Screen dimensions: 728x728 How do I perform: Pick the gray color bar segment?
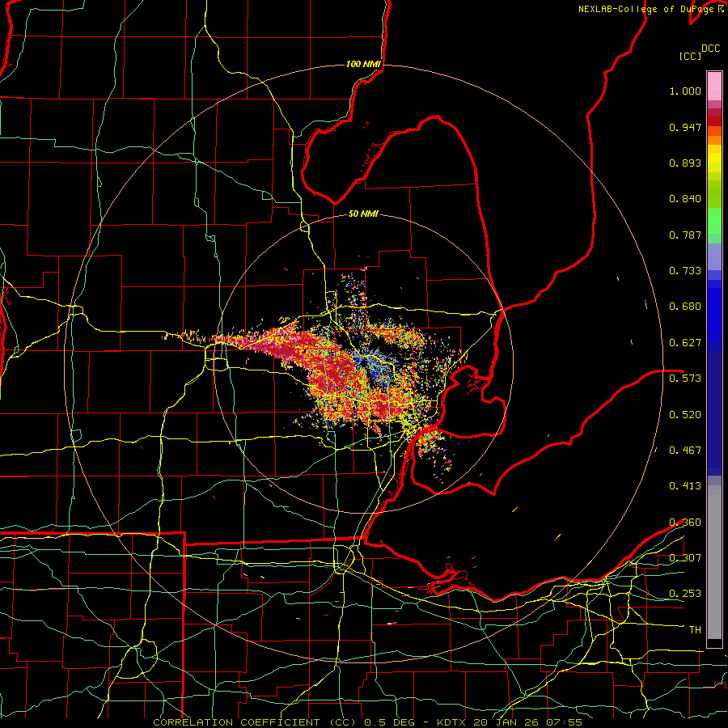tap(714, 562)
